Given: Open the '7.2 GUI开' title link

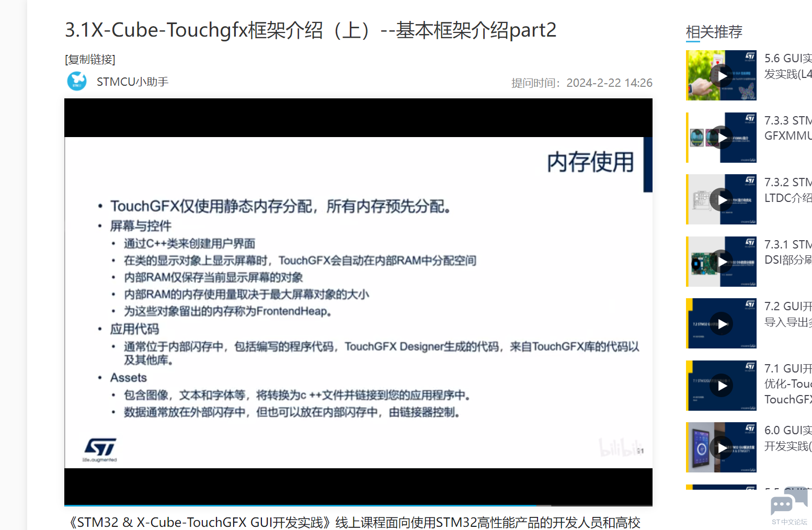Looking at the screenshot, I should tap(788, 314).
